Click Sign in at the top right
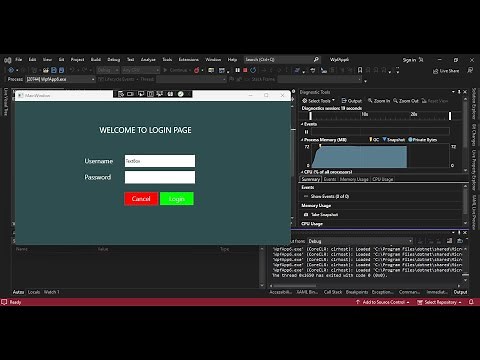480x360 pixels. (409, 60)
